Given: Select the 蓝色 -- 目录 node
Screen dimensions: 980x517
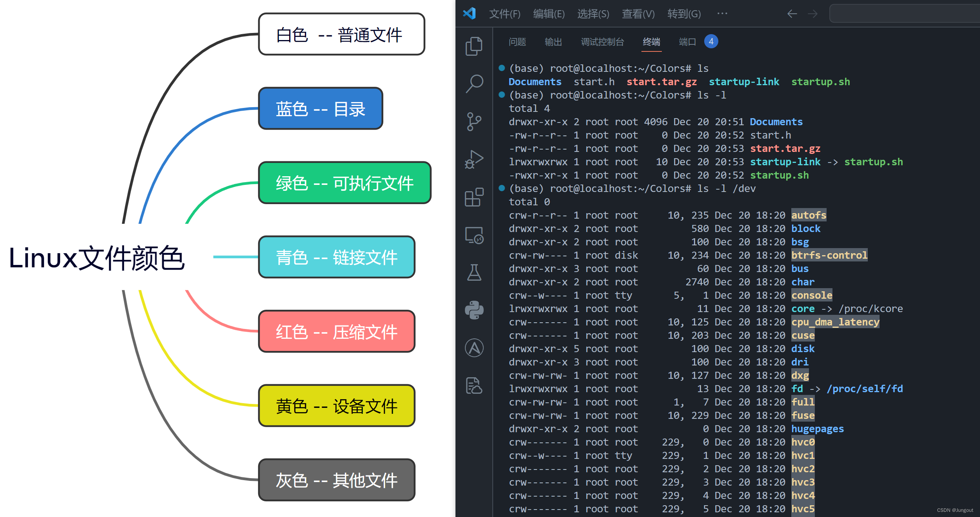Looking at the screenshot, I should [321, 108].
